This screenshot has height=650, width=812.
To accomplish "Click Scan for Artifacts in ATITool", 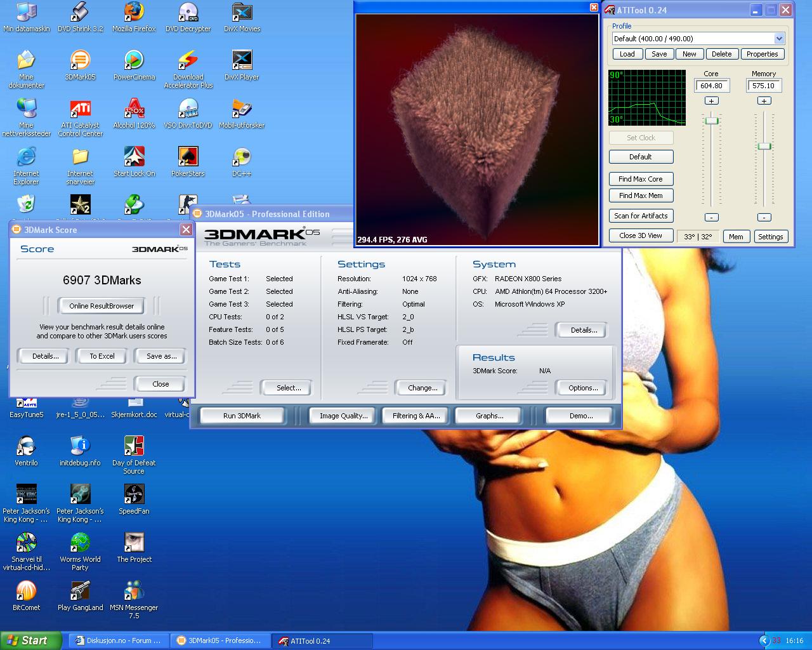I will 641,216.
